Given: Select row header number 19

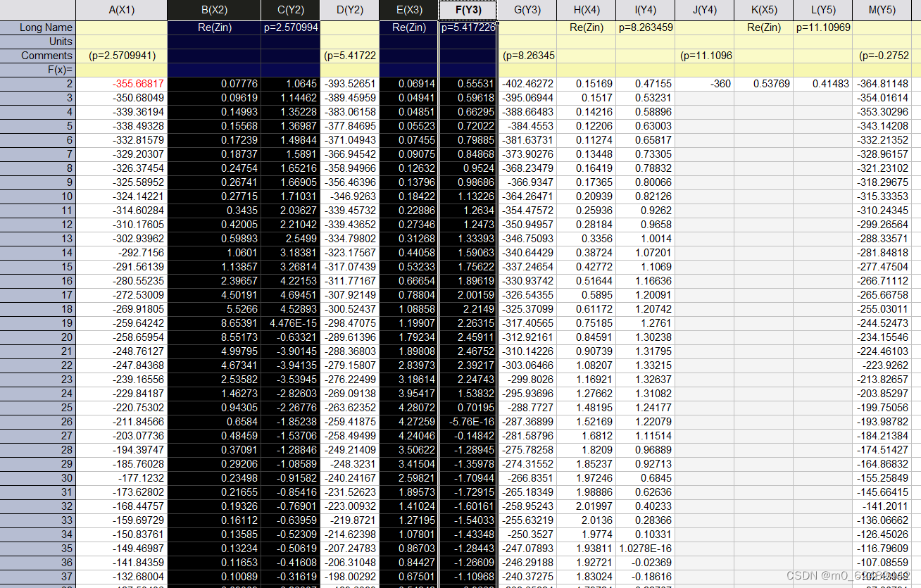Looking at the screenshot, I should (x=38, y=323).
